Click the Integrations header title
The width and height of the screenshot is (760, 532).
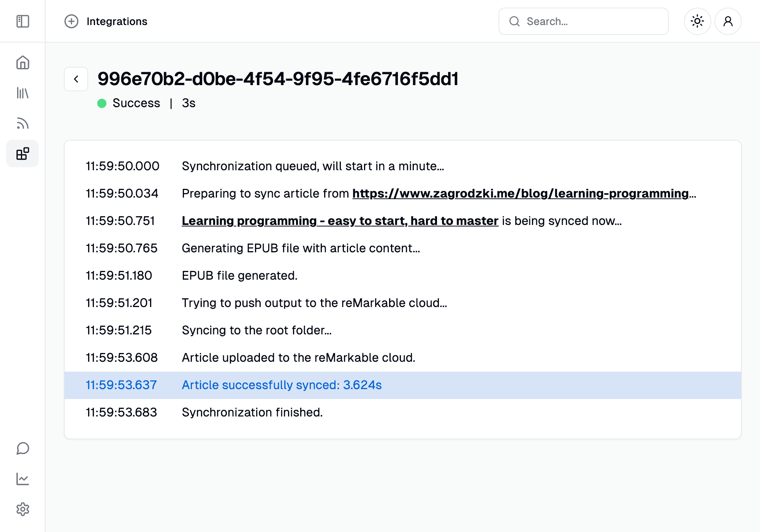(x=117, y=21)
